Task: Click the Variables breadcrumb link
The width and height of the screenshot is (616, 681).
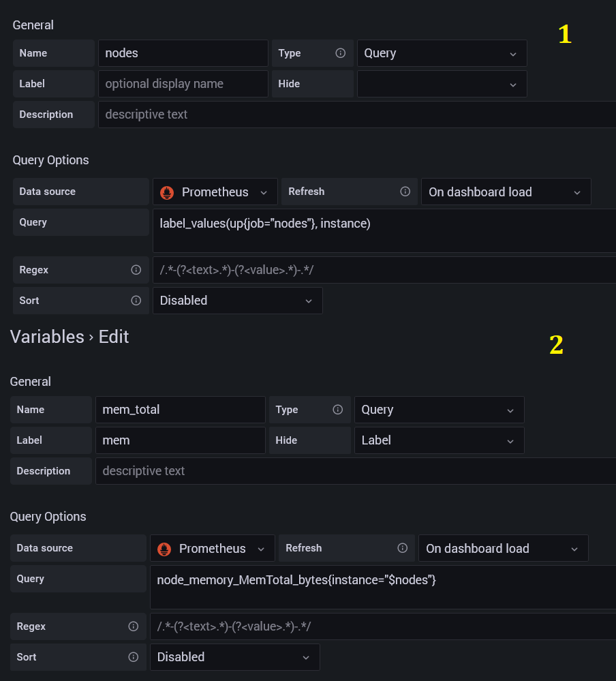Action: (46, 336)
